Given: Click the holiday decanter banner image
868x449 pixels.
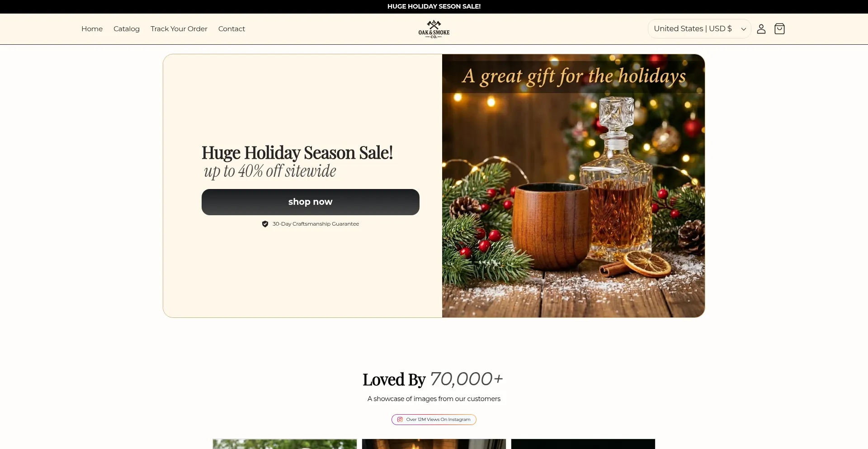Looking at the screenshot, I should click(x=573, y=186).
